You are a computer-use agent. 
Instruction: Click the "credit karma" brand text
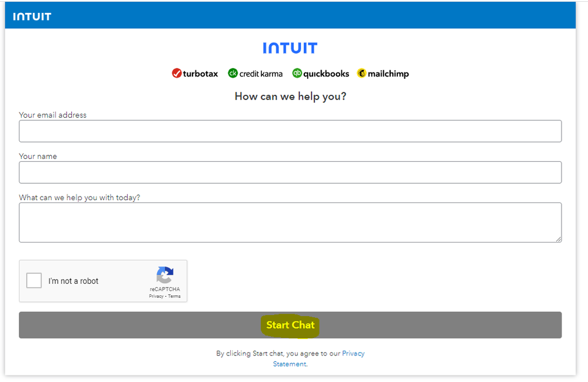click(261, 74)
